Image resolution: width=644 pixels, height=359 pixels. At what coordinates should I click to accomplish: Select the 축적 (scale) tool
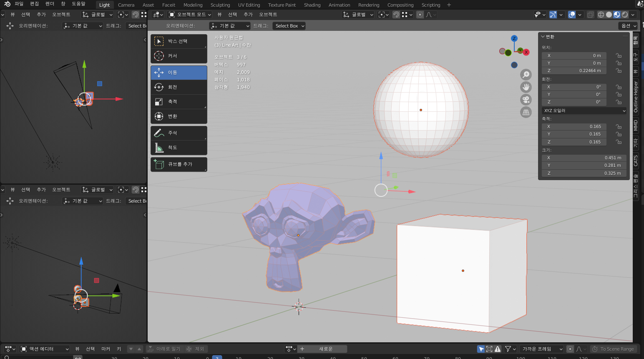click(x=179, y=102)
